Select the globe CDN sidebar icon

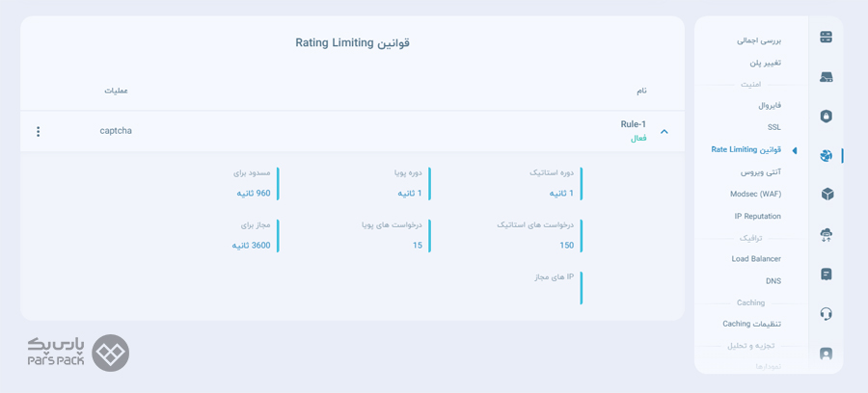pyautogui.click(x=826, y=155)
